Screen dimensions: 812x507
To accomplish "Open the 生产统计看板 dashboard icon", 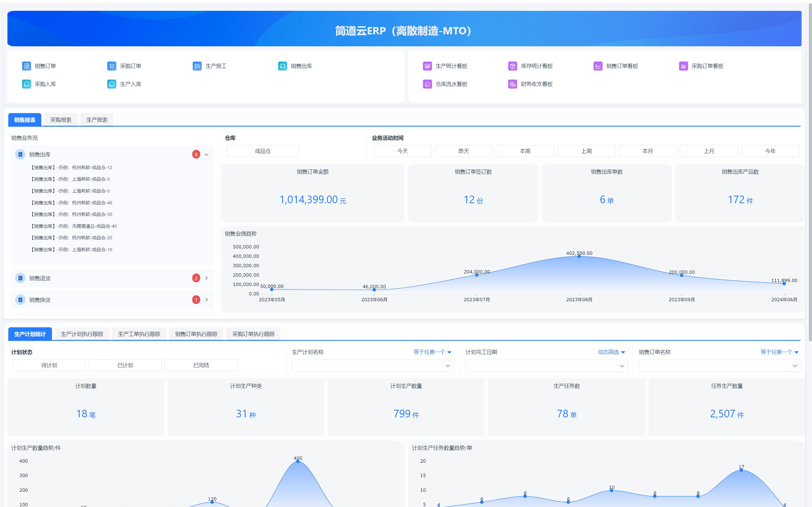I will click(x=427, y=66).
